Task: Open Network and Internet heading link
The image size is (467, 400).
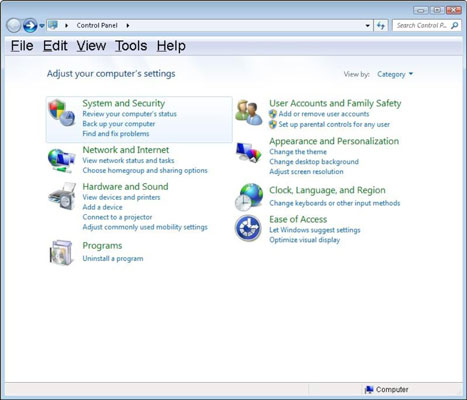Action: [x=126, y=150]
